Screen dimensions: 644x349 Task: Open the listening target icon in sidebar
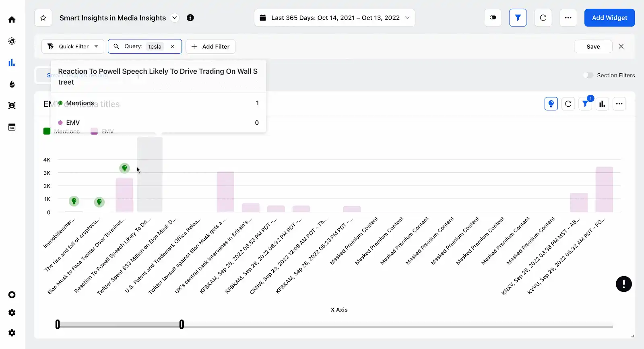tap(12, 41)
